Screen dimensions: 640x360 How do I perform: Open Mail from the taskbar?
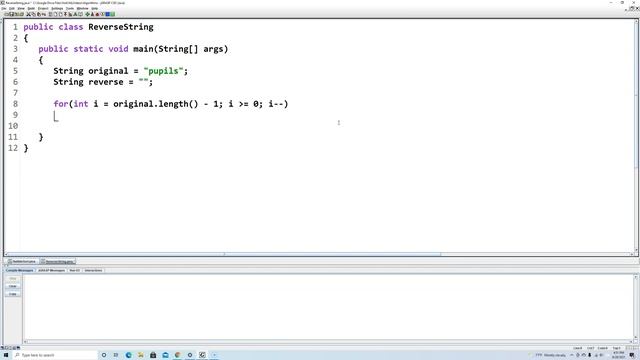point(165,355)
